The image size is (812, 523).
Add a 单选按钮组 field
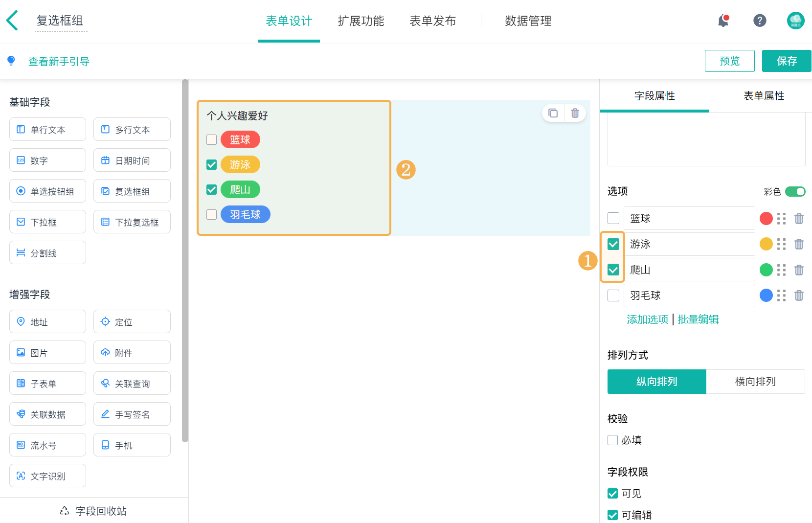pos(47,191)
